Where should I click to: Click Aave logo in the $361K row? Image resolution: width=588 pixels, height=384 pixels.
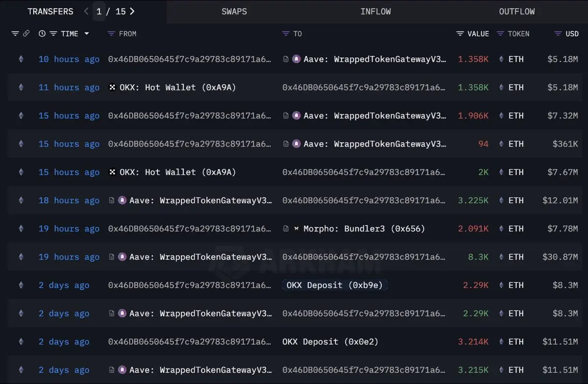(296, 144)
